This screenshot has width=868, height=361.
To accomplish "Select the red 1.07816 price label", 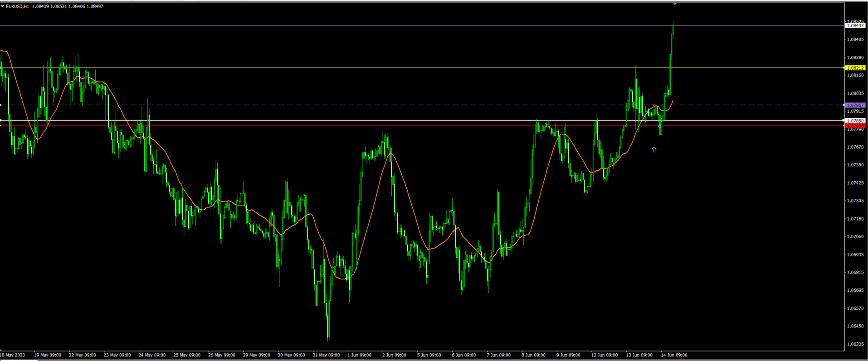I will [x=855, y=126].
